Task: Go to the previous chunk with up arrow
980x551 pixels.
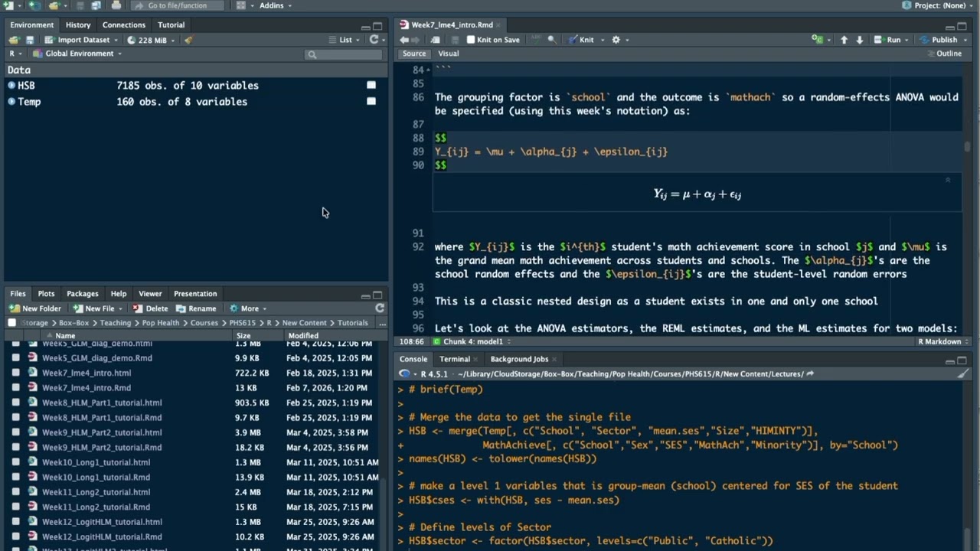Action: [844, 40]
